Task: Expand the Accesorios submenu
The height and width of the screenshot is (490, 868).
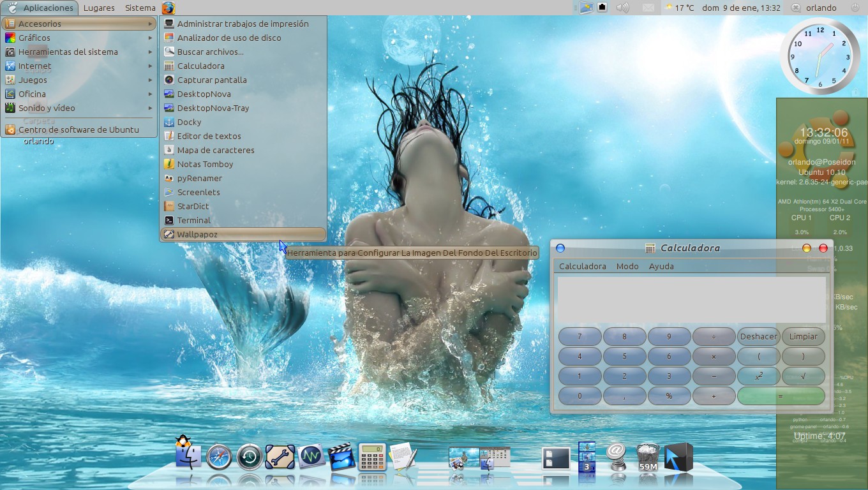Action: (79, 24)
